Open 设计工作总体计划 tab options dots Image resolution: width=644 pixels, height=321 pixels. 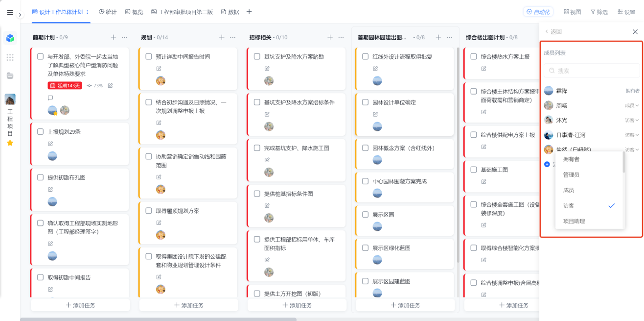[x=87, y=12]
